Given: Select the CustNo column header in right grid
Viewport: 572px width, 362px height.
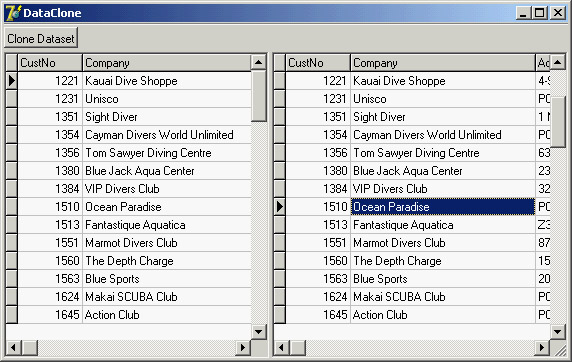Looking at the screenshot, I should (318, 63).
